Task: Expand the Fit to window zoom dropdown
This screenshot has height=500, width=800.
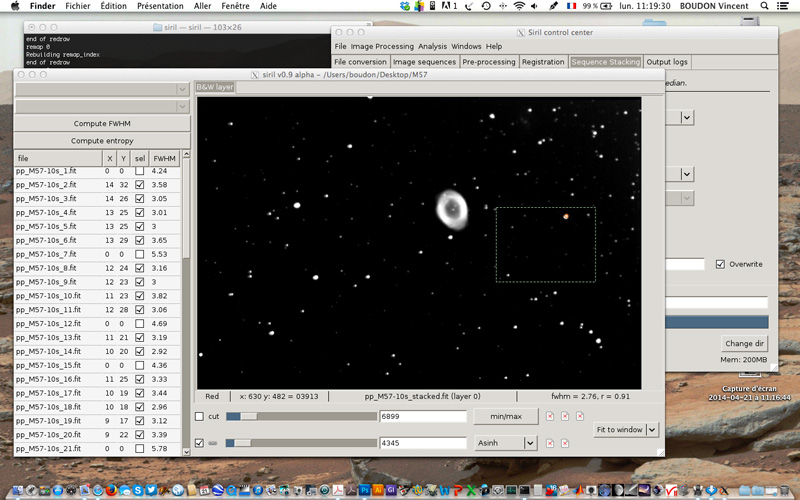Action: point(653,430)
